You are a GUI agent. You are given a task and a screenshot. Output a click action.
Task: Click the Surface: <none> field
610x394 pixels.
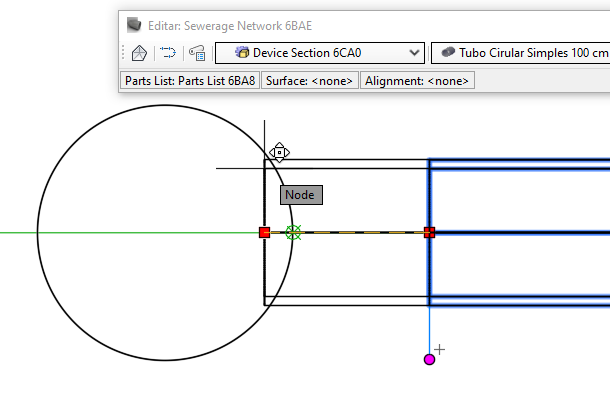coord(310,81)
